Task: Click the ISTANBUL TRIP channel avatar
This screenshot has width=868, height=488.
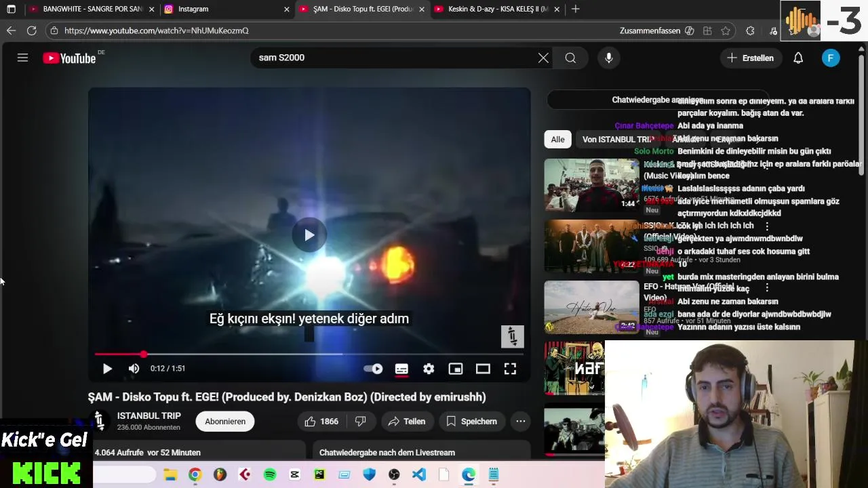Action: [x=99, y=421]
